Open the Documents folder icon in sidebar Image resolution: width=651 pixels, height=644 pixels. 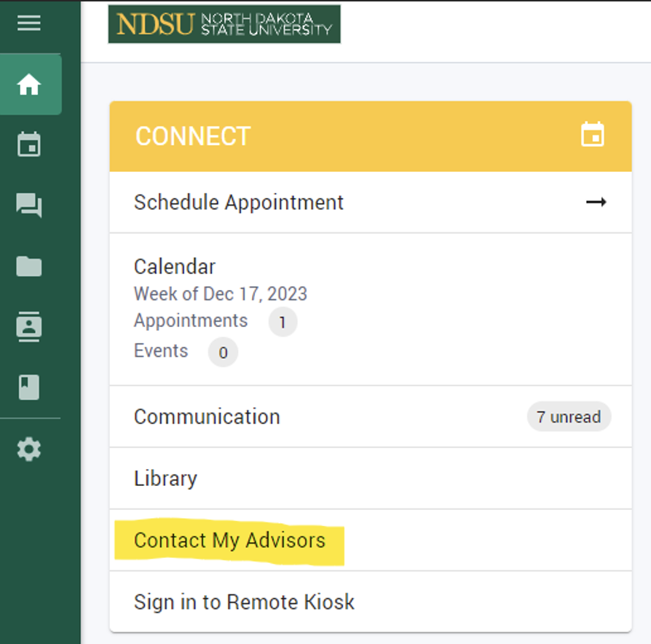click(29, 267)
